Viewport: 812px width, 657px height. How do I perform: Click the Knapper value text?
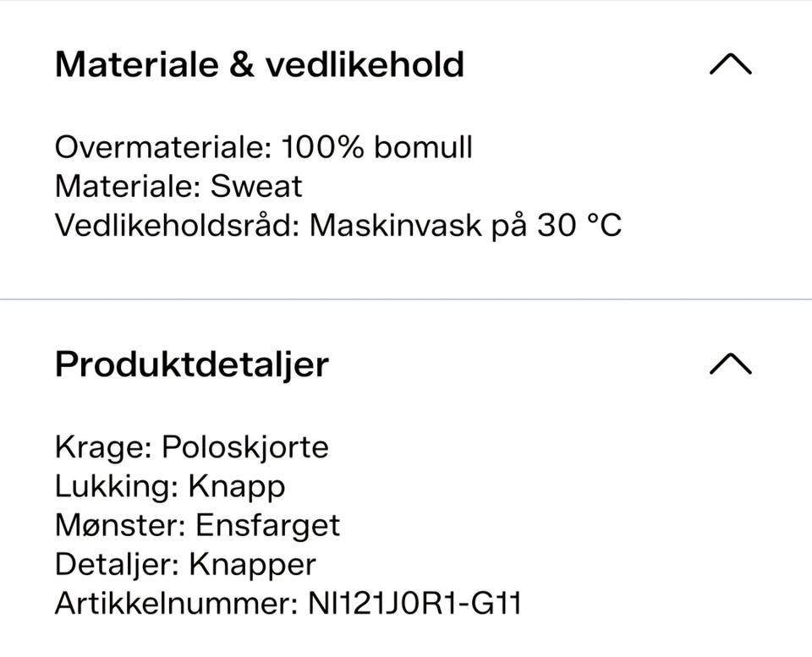tap(252, 564)
